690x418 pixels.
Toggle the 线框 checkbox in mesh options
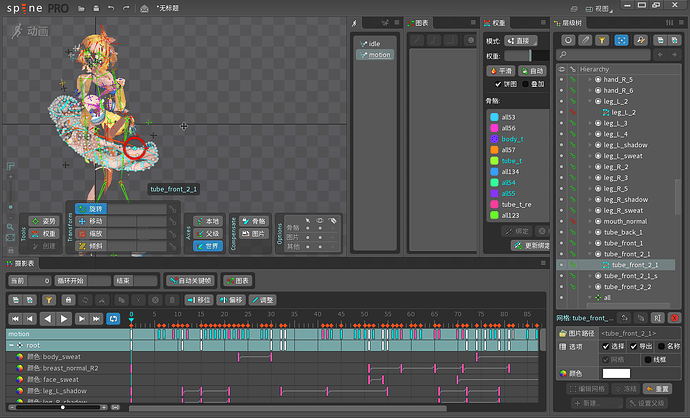(x=648, y=360)
